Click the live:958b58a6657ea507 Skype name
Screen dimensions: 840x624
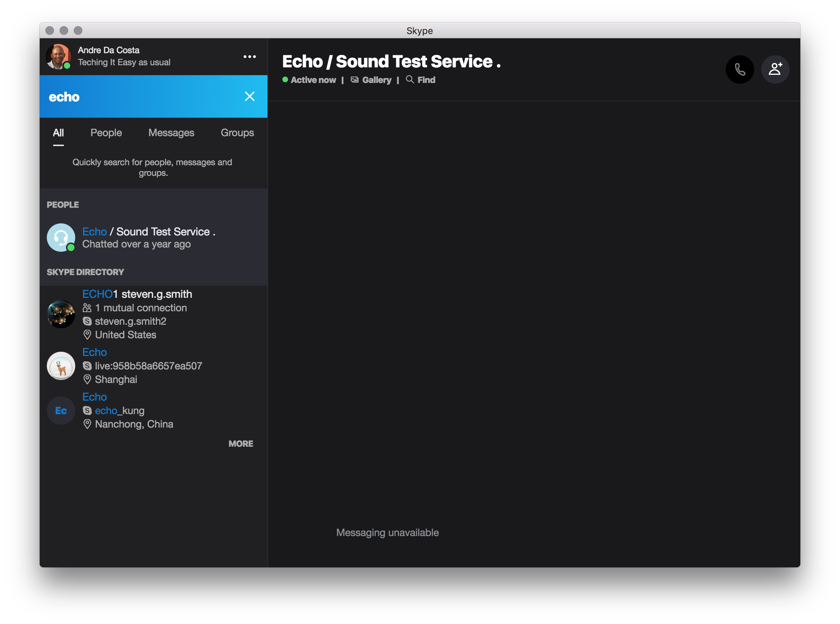[148, 366]
